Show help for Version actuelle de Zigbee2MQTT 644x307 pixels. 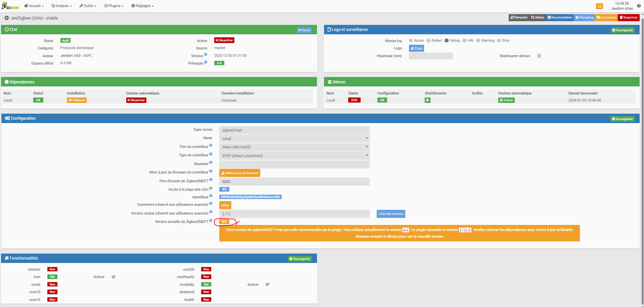tap(211, 221)
